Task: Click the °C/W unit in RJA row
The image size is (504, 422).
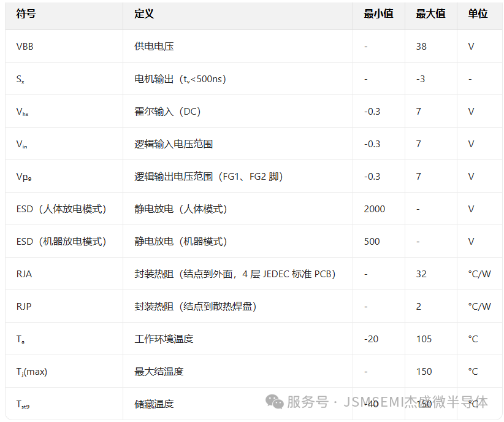Action: (x=479, y=274)
